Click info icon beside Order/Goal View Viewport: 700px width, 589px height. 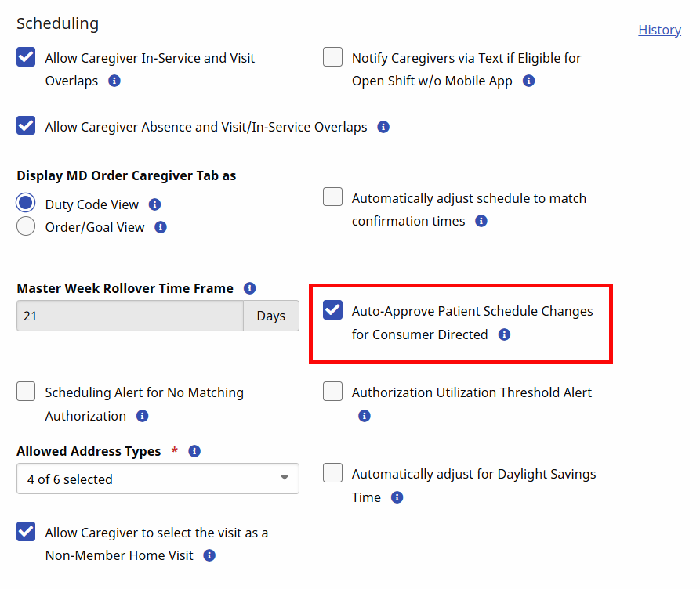[161, 227]
